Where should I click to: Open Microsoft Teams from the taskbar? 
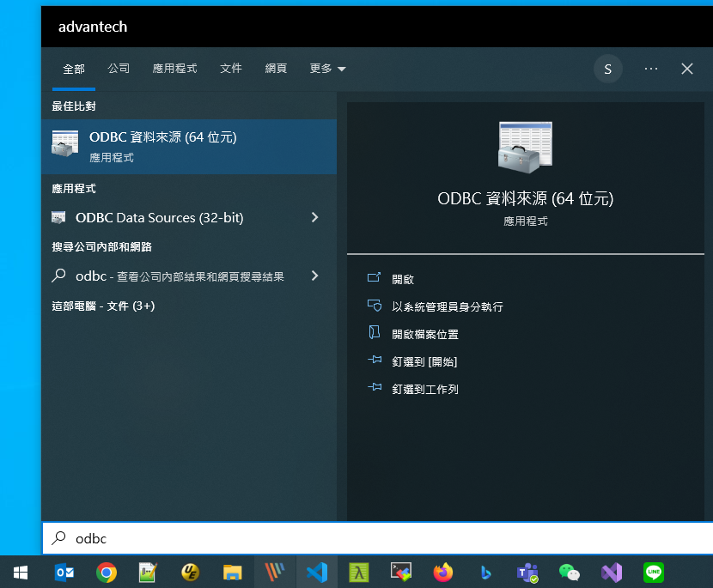point(527,573)
